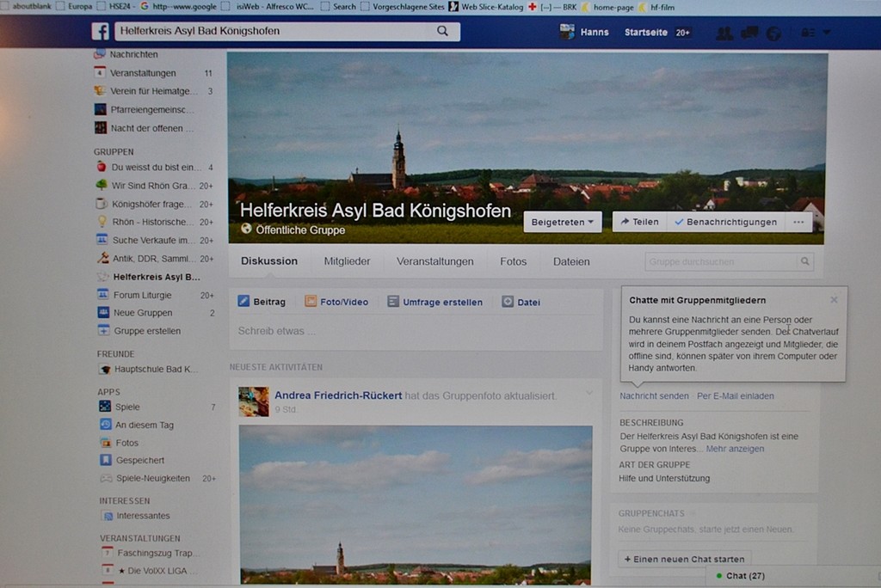
Task: Click the icon beside Antik, DDR, Samml
Action: point(102,259)
